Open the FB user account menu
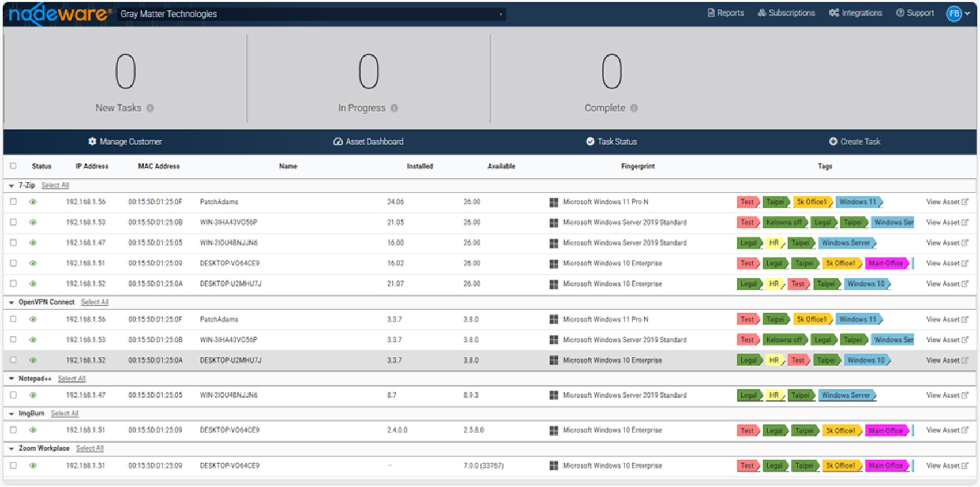The width and height of the screenshot is (980, 487). tap(958, 13)
